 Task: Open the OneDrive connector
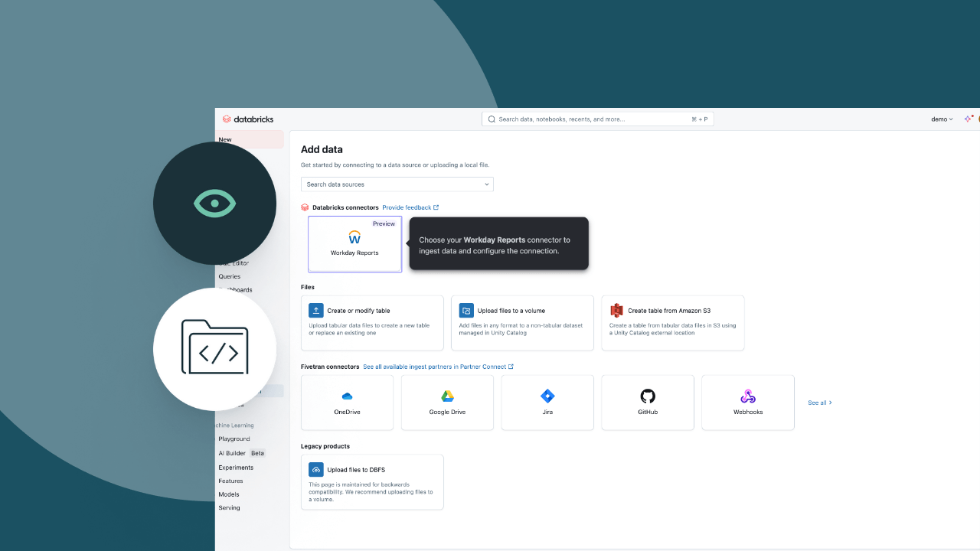(x=347, y=396)
